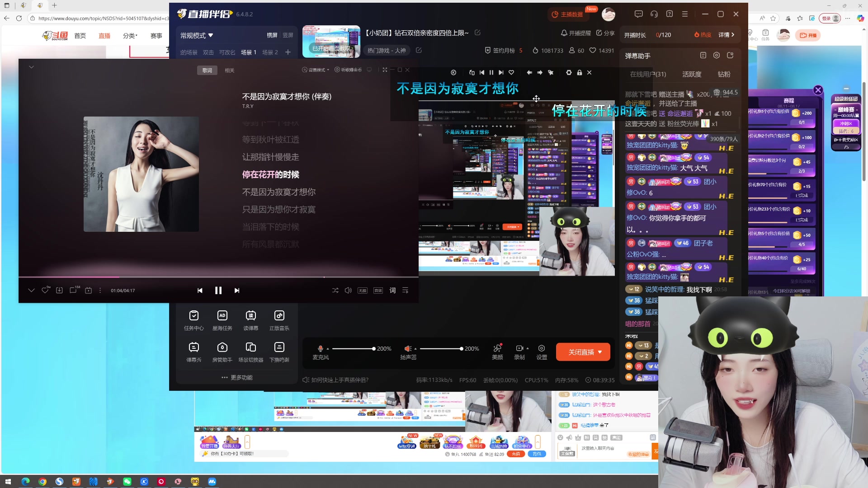Screen dimensions: 868x488
Task: Toggle fullscreen mode in music player
Action: point(385,70)
